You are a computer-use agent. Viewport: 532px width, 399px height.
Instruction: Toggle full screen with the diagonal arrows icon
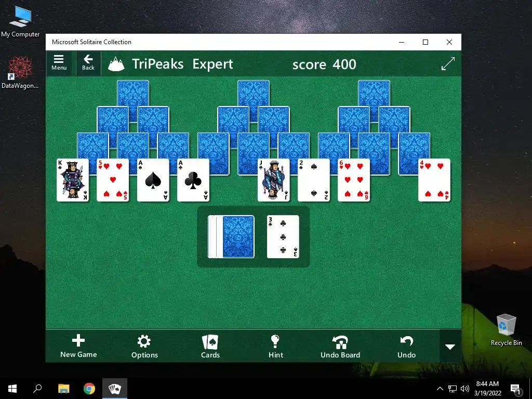[448, 63]
